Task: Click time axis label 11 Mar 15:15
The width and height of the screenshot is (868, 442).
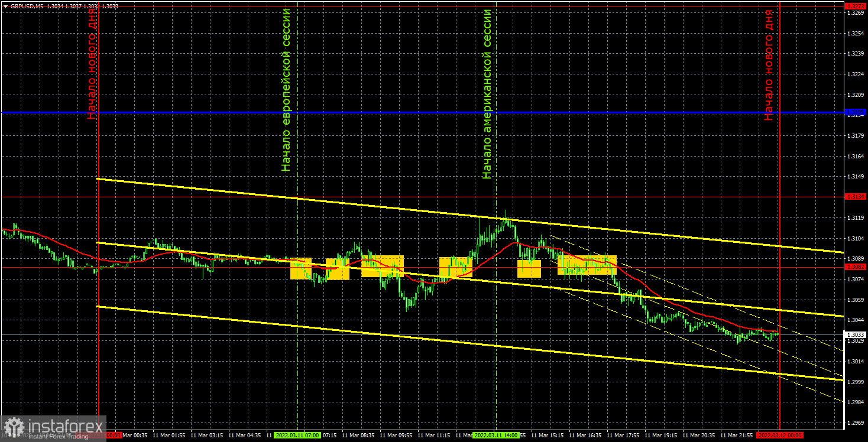Action: tap(548, 435)
